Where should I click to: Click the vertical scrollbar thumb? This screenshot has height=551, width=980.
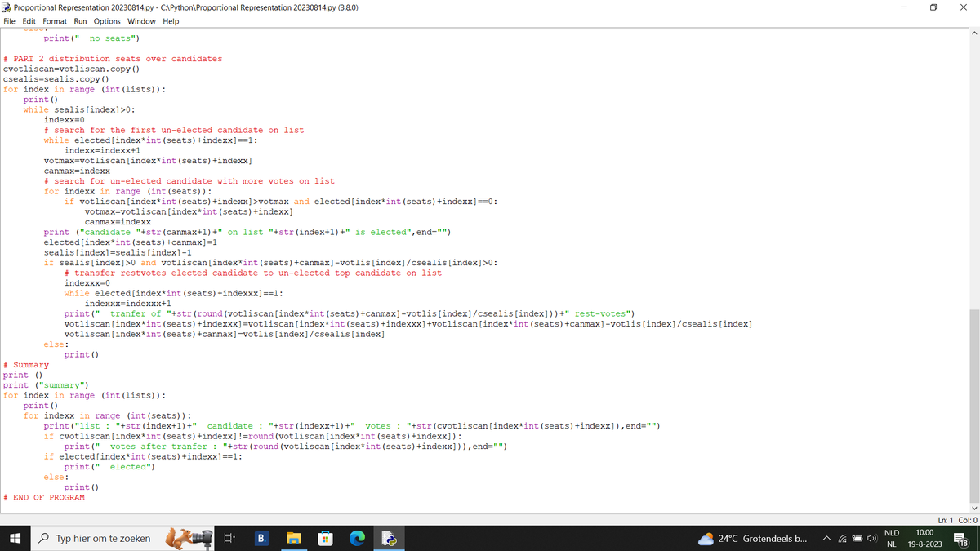pyautogui.click(x=973, y=404)
